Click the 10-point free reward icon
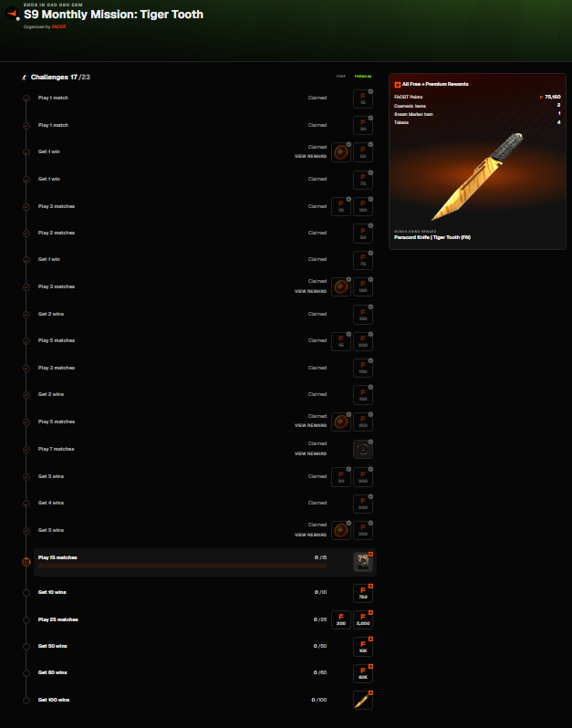 click(341, 206)
